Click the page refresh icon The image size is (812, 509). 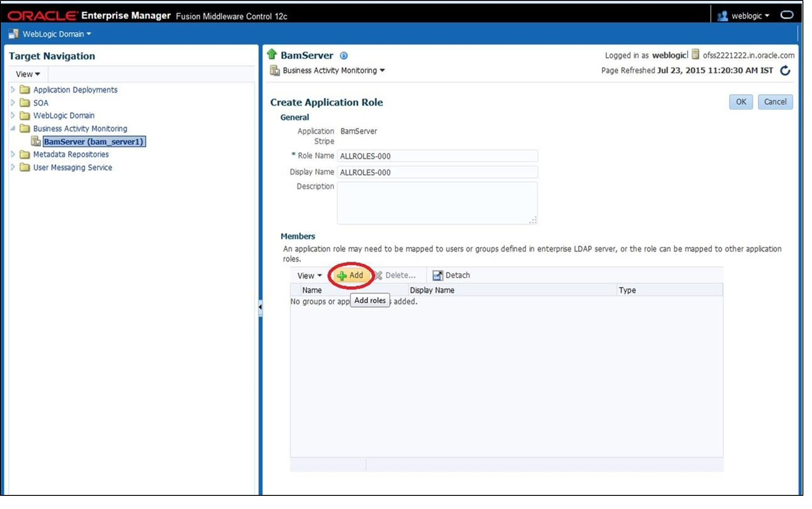click(x=785, y=71)
